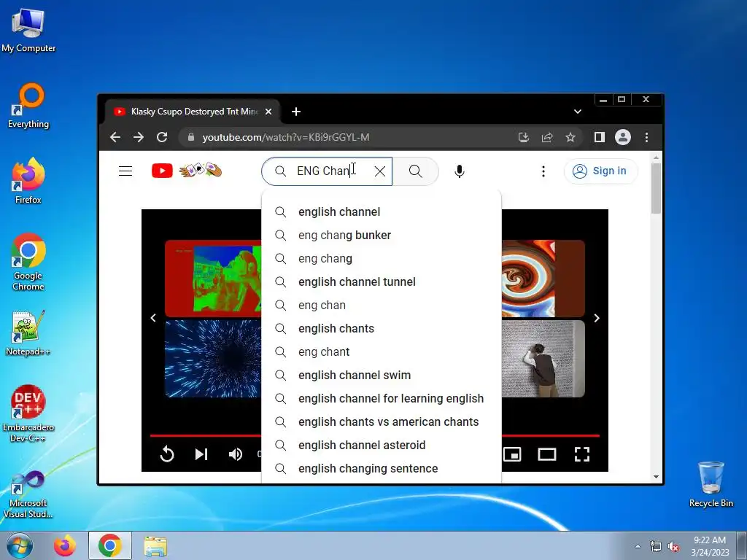Select the Embarcadero Dev-C++ desktop shortcut

click(28, 413)
